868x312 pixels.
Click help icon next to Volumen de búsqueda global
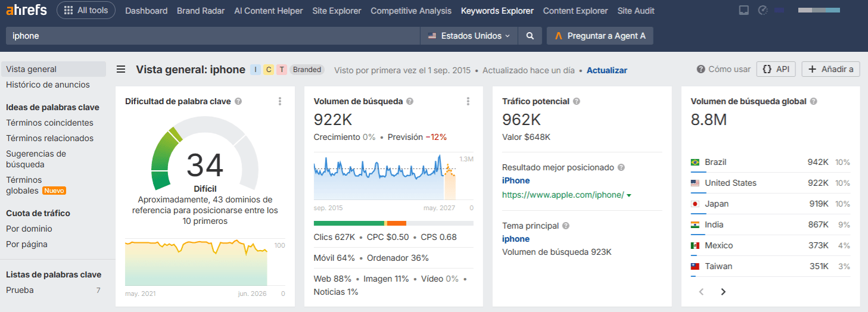[813, 101]
